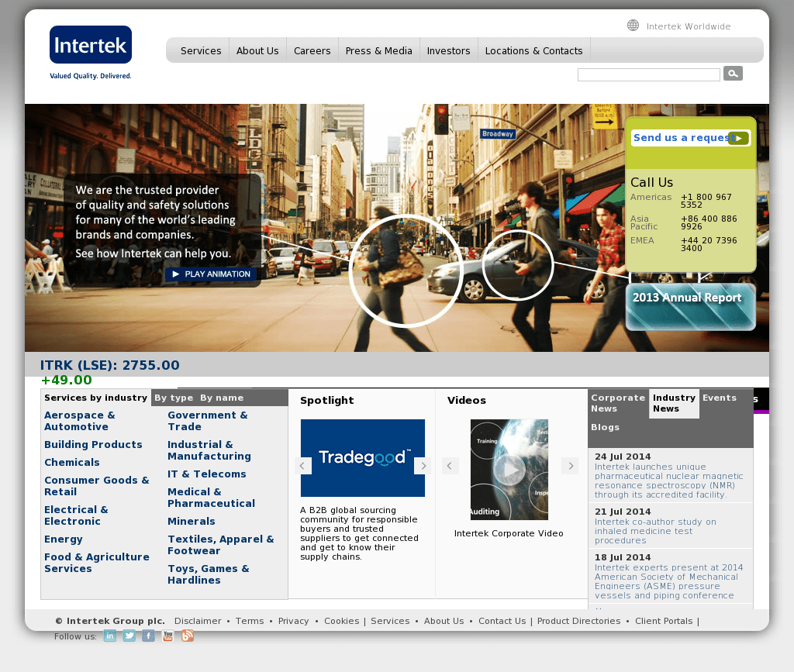The width and height of the screenshot is (794, 672).
Task: Open the Press & Media menu
Action: coord(378,50)
